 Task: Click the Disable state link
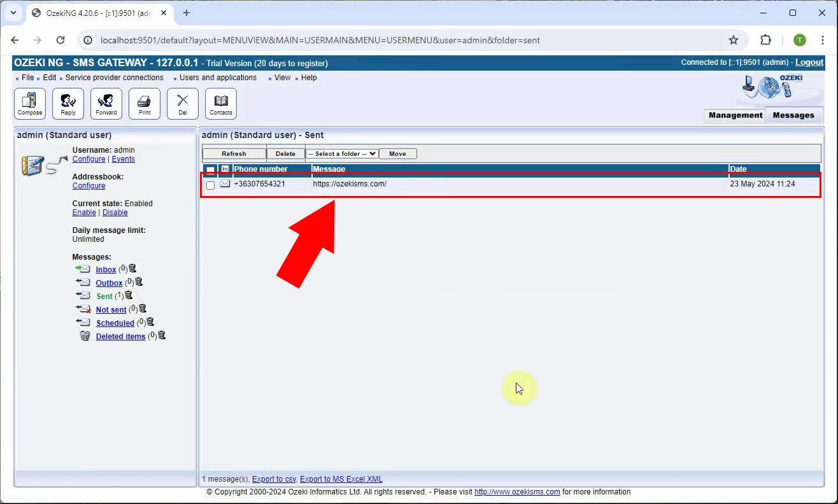(115, 213)
